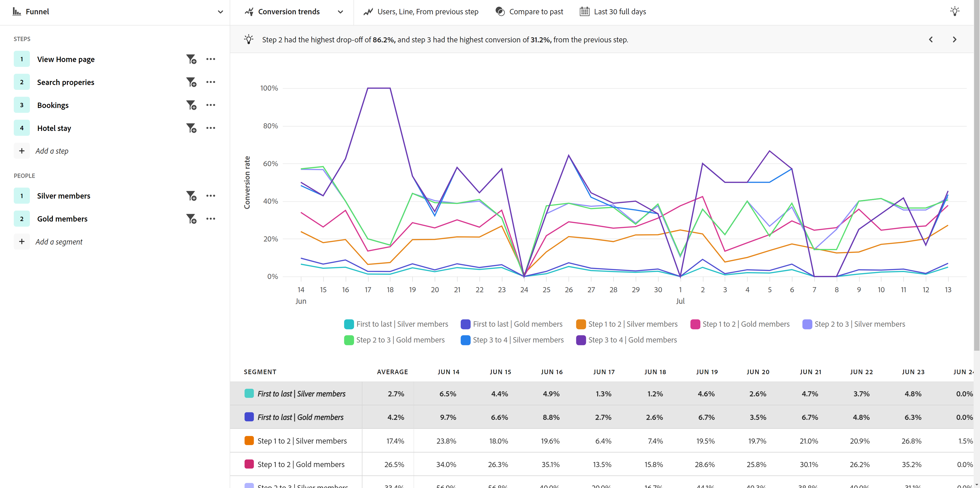Click filter icon for Silver members segment
The width and height of the screenshot is (980, 488).
pos(191,196)
